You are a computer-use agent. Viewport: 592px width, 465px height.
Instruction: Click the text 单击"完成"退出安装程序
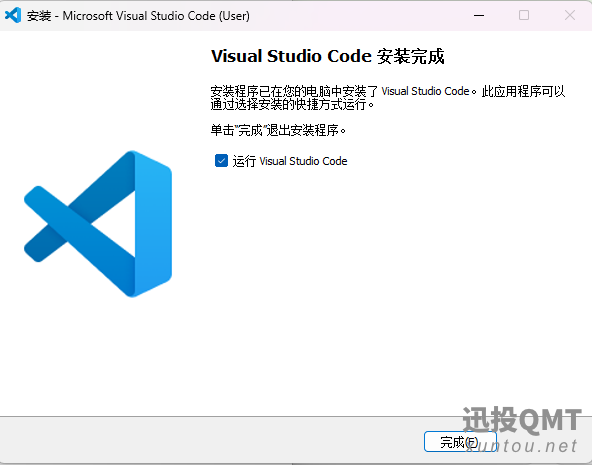coord(278,130)
